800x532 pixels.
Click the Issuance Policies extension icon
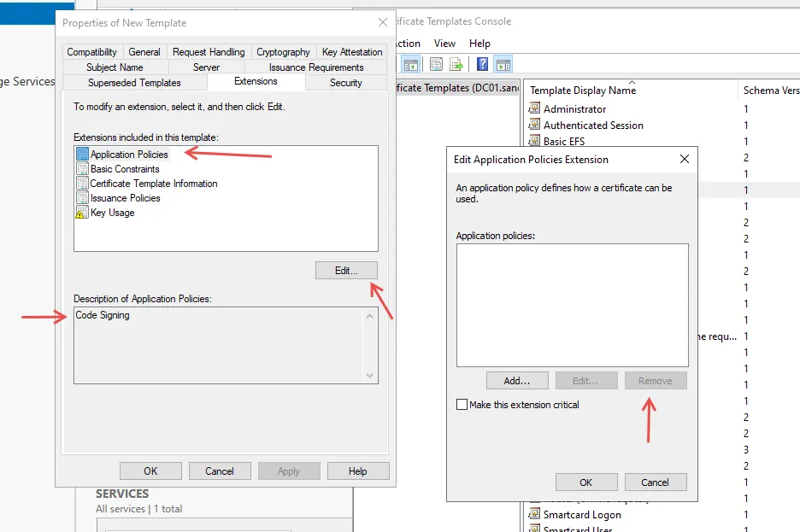[82, 198]
